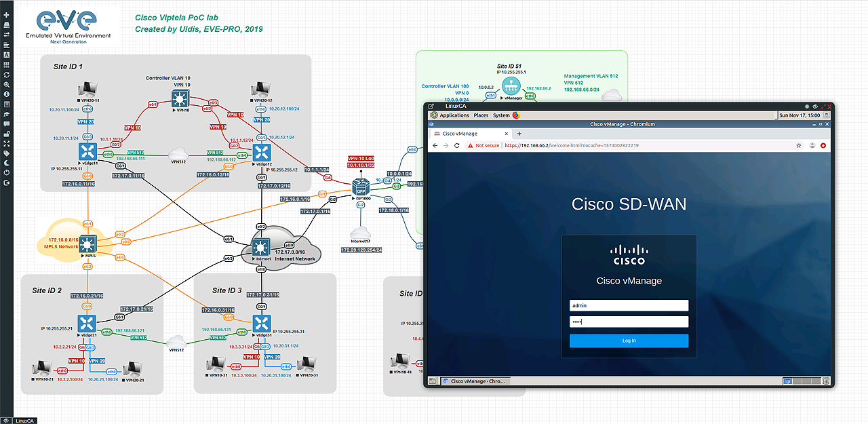Expand the System menu
Screen dimensions: 868x424
coord(501,115)
